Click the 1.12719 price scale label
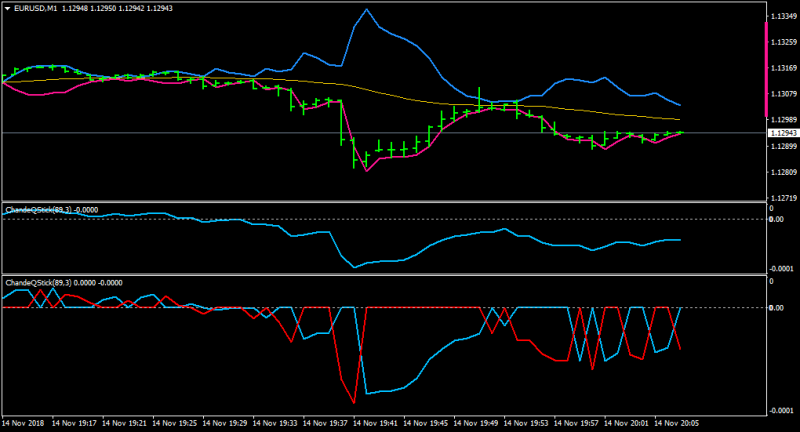 [783, 198]
